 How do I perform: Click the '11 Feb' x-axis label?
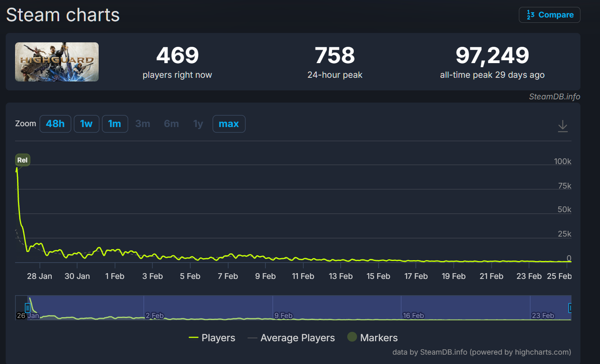pyautogui.click(x=303, y=276)
